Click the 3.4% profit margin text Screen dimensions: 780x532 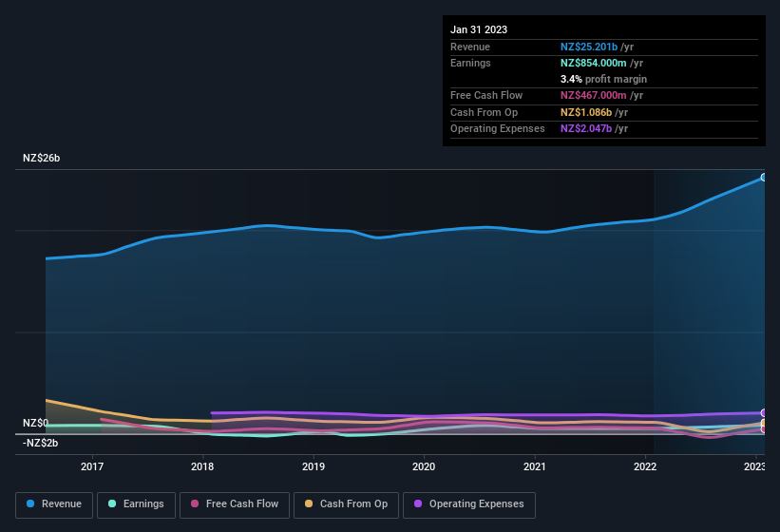[x=604, y=79]
